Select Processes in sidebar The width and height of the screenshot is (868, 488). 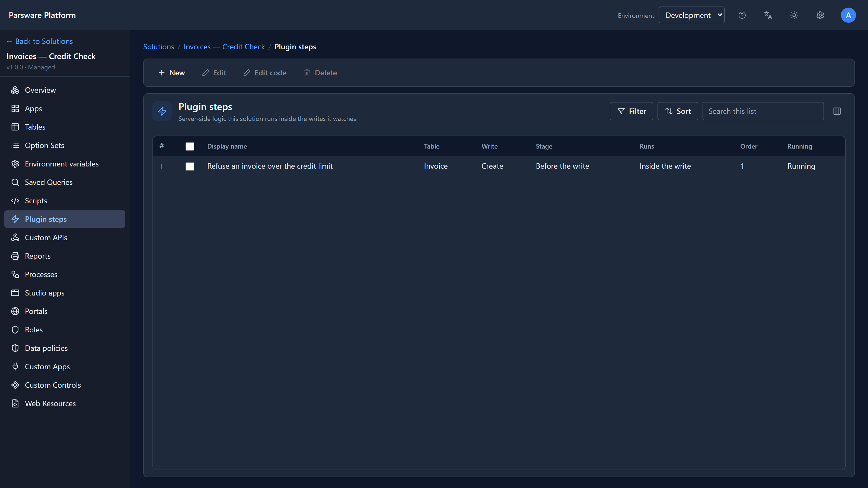pyautogui.click(x=65, y=274)
